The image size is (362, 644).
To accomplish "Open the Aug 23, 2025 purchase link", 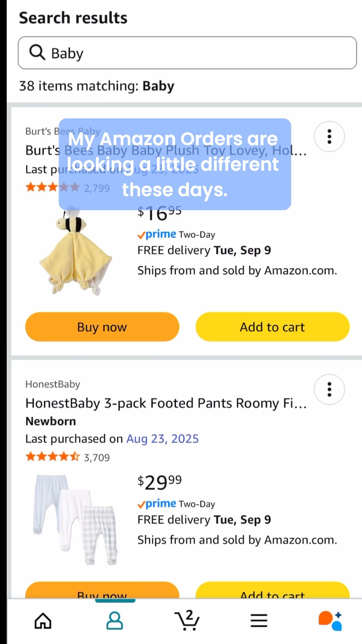I will tap(163, 438).
